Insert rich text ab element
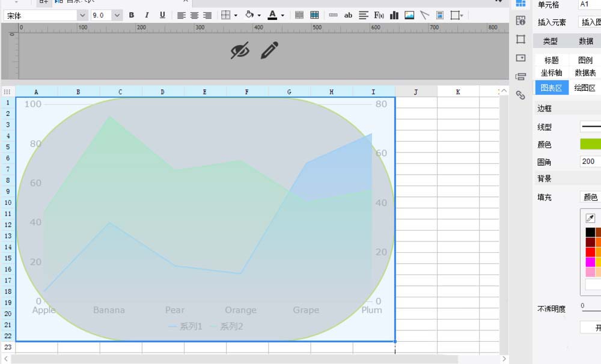Viewport: 601px width, 364px height. click(x=348, y=16)
